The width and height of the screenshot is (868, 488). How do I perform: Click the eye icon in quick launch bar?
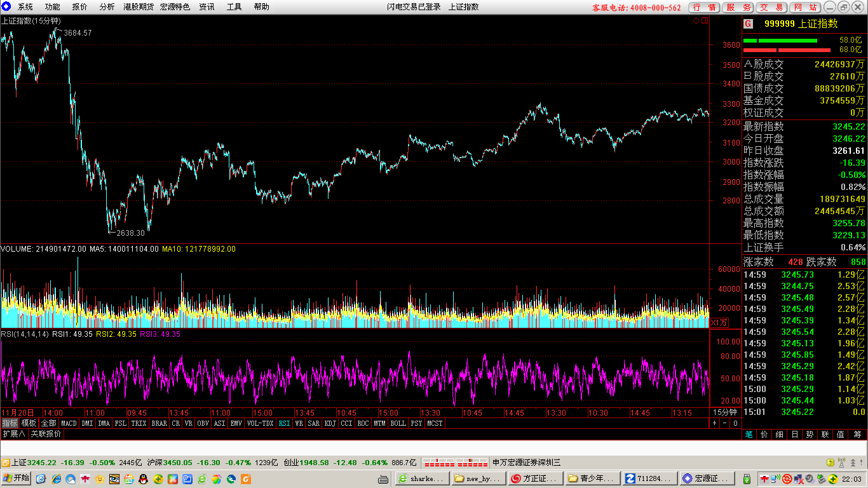tap(114, 478)
